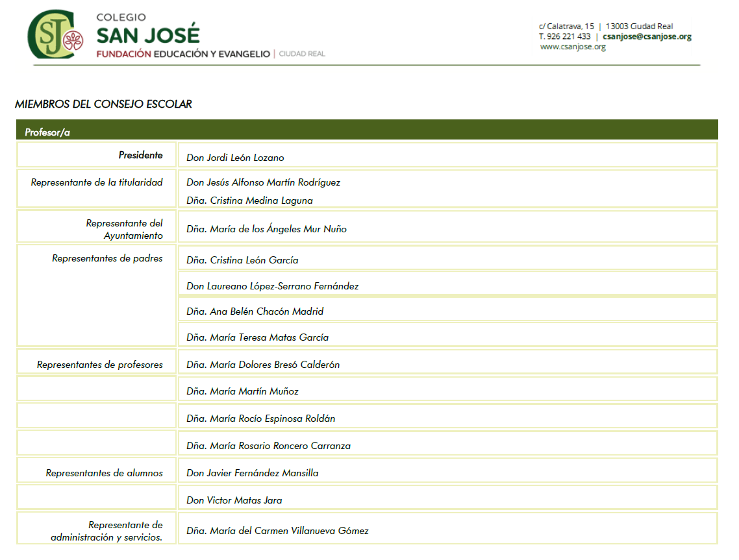Select the Representante del Ayuntamiento label
This screenshot has height=560, width=739.
pyautogui.click(x=125, y=229)
